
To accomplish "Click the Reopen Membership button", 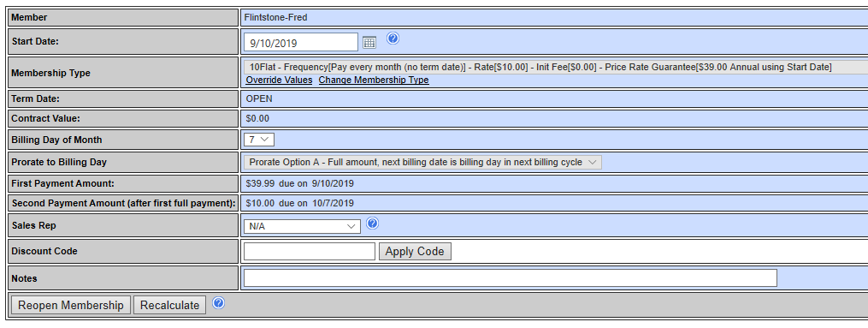I will pos(71,305).
